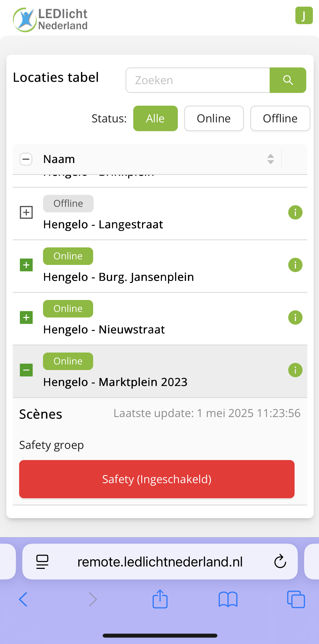Reload the page in Safari
The image size is (319, 644).
[280, 562]
